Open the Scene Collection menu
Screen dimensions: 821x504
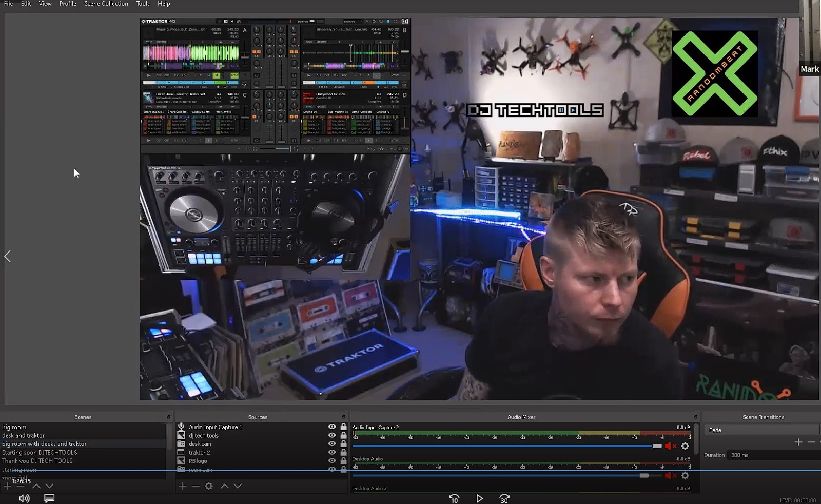point(106,4)
